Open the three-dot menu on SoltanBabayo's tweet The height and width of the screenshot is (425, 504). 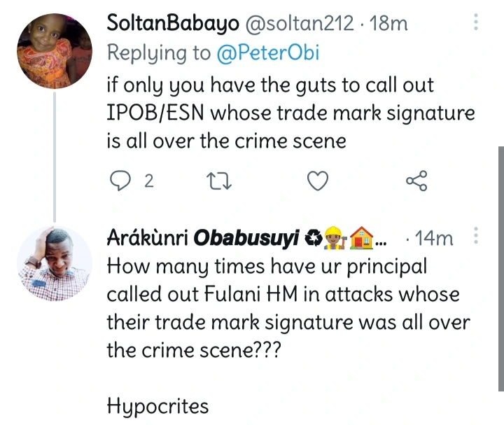476,22
